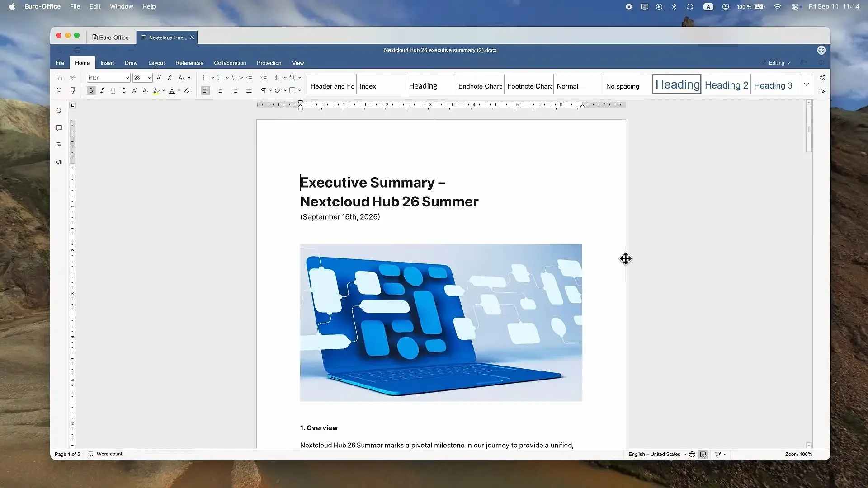Toggle Italic formatting
This screenshot has width=868, height=488.
102,90
